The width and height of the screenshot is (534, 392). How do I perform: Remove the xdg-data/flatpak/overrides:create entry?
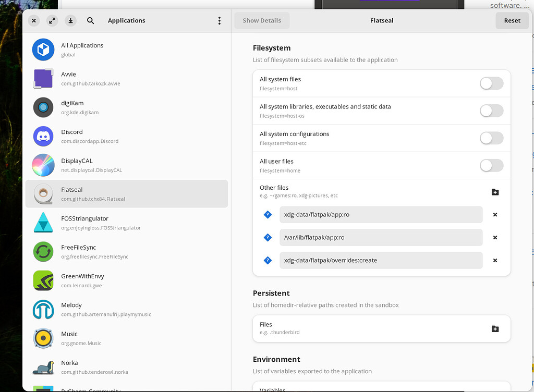pyautogui.click(x=494, y=260)
